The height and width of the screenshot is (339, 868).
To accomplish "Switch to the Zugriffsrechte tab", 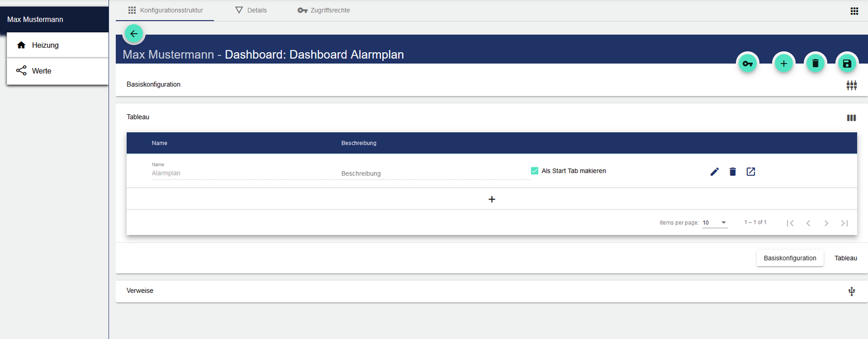I will click(x=324, y=10).
